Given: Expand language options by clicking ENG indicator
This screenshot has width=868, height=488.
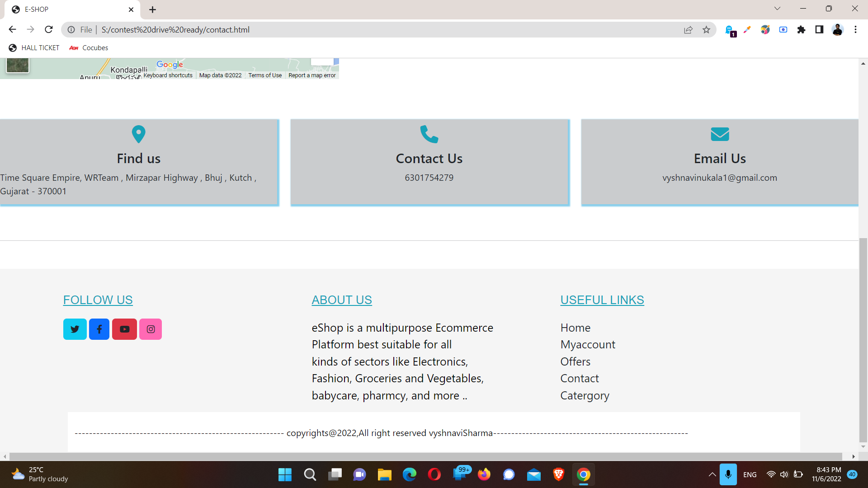Looking at the screenshot, I should coord(750,474).
